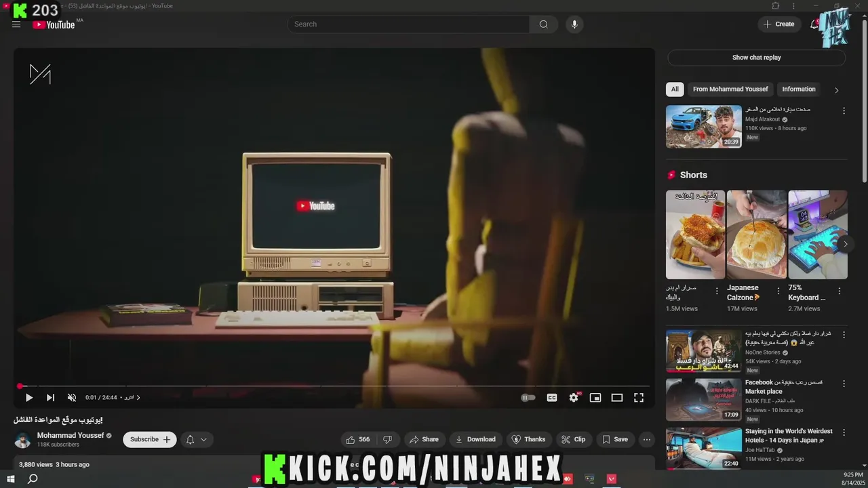Open the 75% Keyboard short
Image resolution: width=868 pixels, height=488 pixels.
click(x=818, y=235)
